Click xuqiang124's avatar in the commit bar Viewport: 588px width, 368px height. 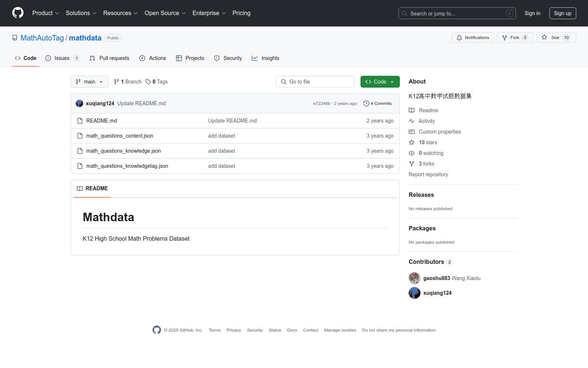coord(79,103)
